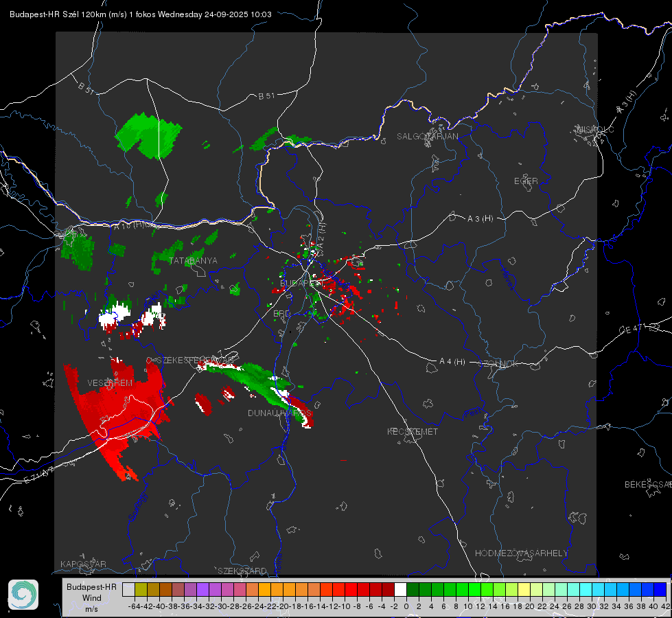Click the BUDAPEST city label

(x=302, y=283)
